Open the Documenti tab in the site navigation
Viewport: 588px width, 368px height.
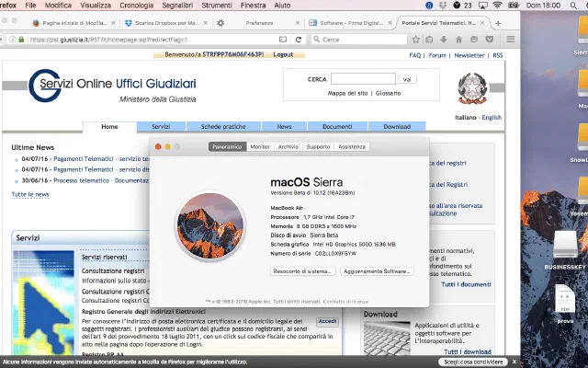click(x=337, y=127)
